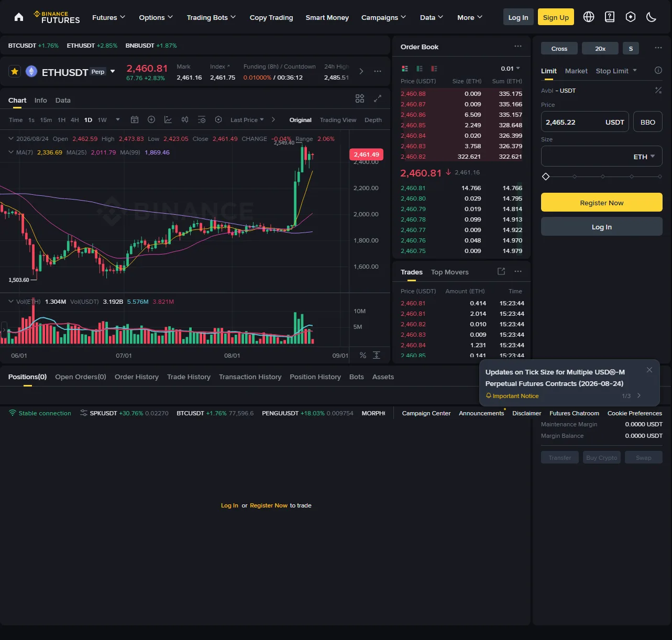Change candlestick chart style icon
This screenshot has width=672, height=640.
[185, 120]
